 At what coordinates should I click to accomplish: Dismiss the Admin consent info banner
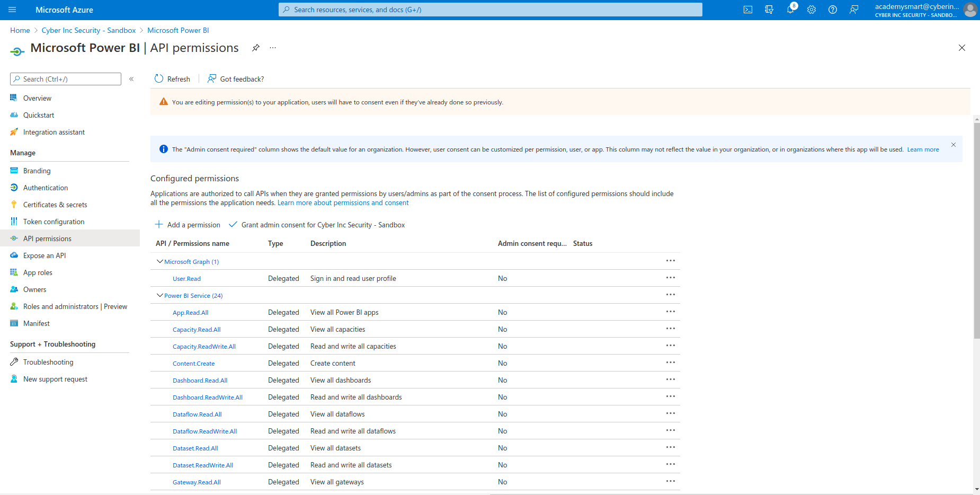[x=954, y=145]
